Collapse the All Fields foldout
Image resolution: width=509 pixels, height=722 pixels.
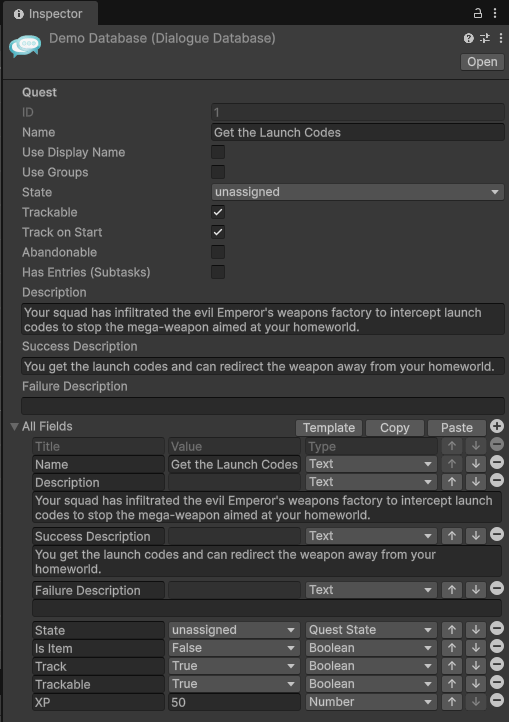(14, 427)
